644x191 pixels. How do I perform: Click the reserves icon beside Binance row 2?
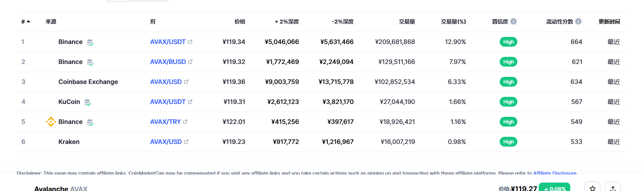[90, 62]
